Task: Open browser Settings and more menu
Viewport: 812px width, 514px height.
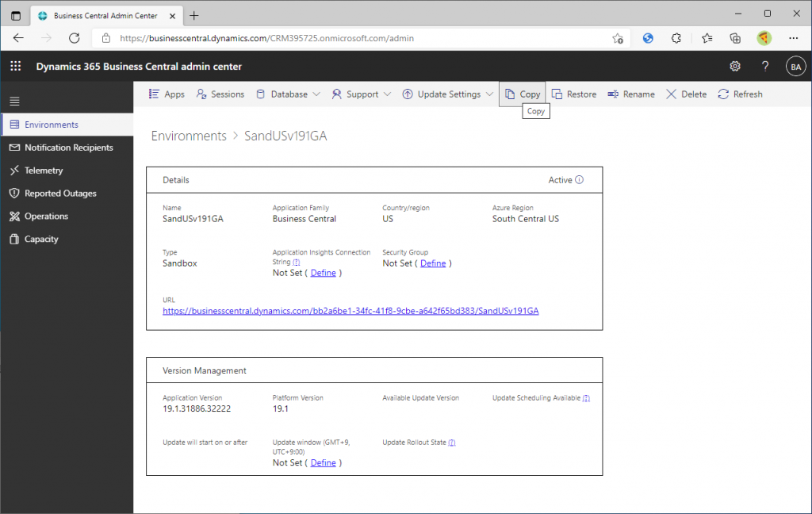Action: tap(793, 38)
